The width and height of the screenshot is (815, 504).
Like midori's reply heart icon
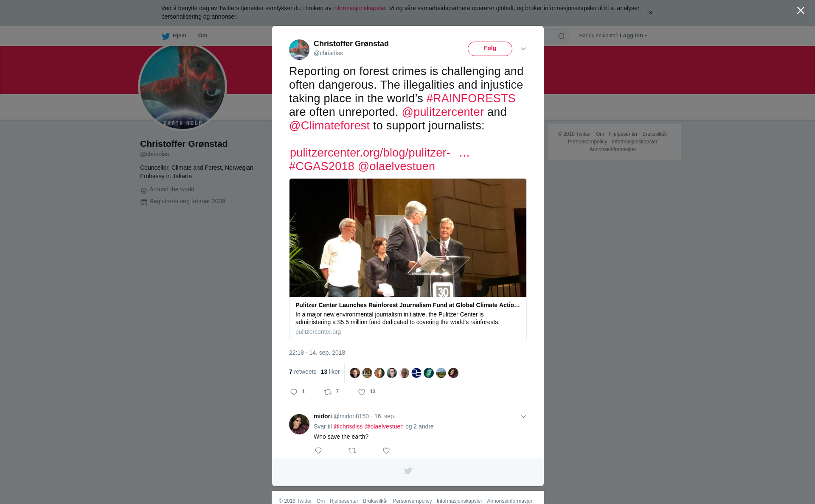[x=386, y=451]
